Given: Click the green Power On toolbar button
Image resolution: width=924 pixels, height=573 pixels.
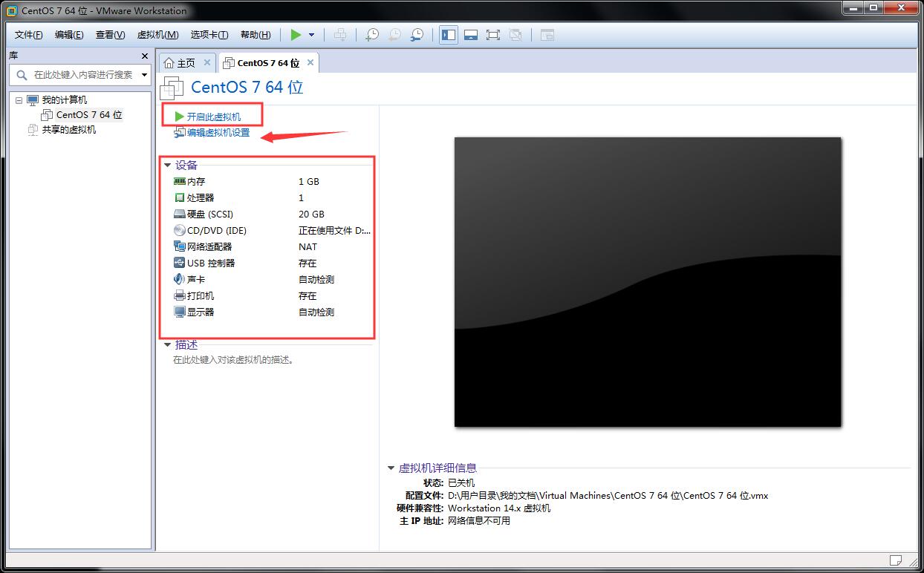Looking at the screenshot, I should click(296, 34).
